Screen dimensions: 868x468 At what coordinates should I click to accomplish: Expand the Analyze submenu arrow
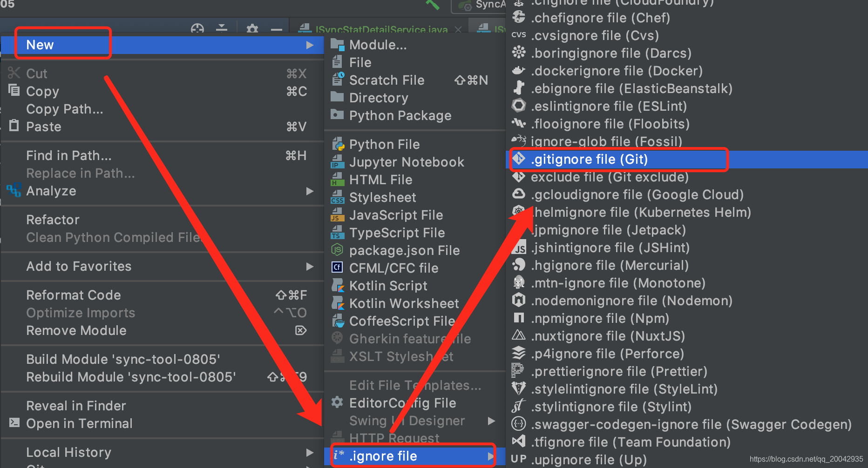tap(310, 191)
